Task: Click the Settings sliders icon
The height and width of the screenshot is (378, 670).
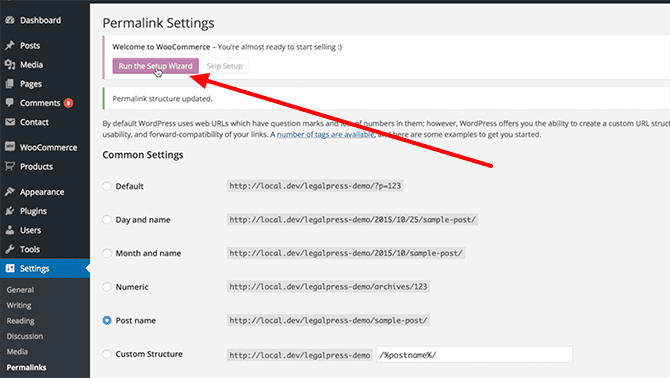Action: coord(10,268)
